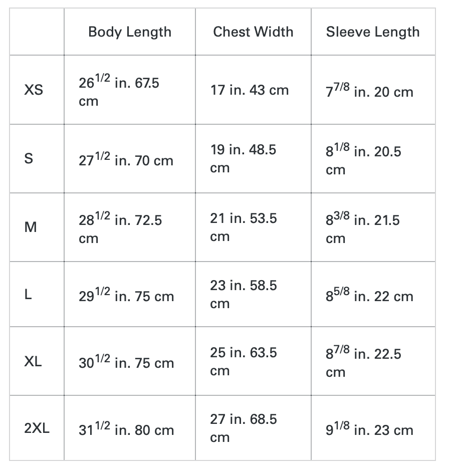Select the S size row label
Screen dimensions: 450x476
tap(29, 159)
